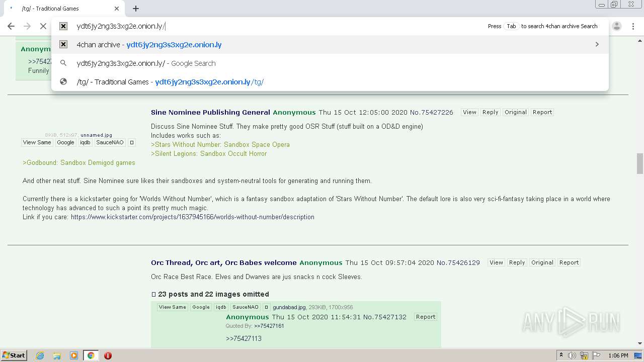
Task: Follow the quote link >>75427113
Action: (x=244, y=339)
